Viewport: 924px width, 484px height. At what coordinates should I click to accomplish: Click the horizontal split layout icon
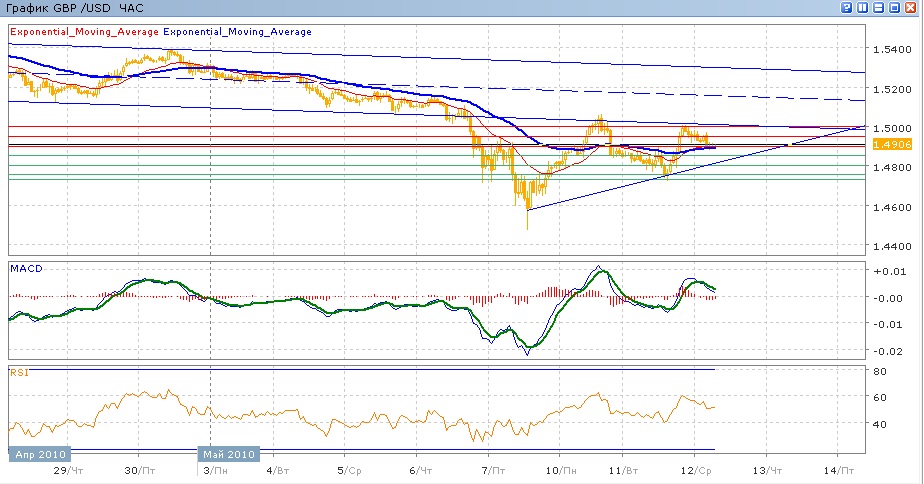880,8
